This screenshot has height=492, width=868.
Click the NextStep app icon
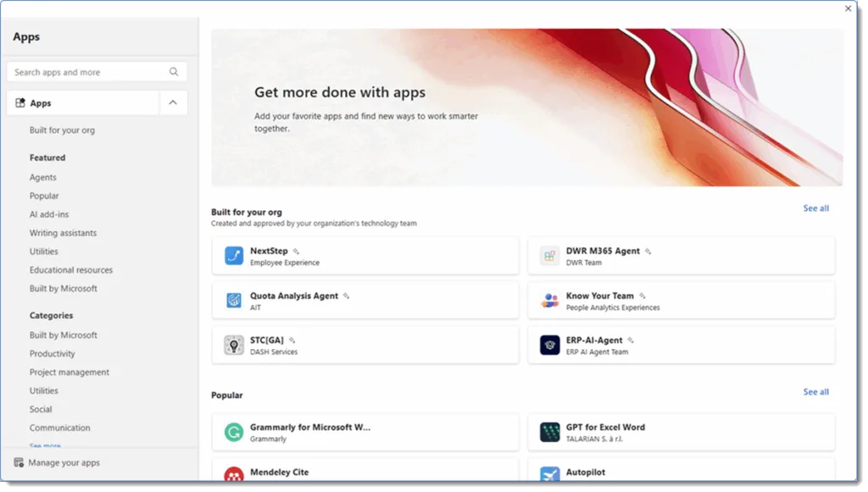pos(233,254)
